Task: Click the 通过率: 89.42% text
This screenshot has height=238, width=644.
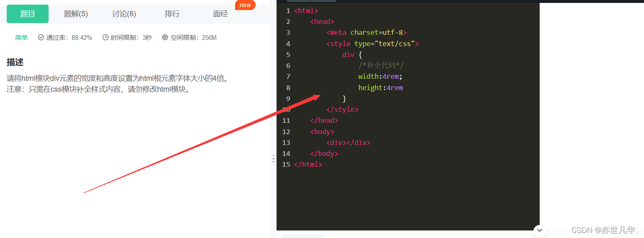Action: point(69,38)
